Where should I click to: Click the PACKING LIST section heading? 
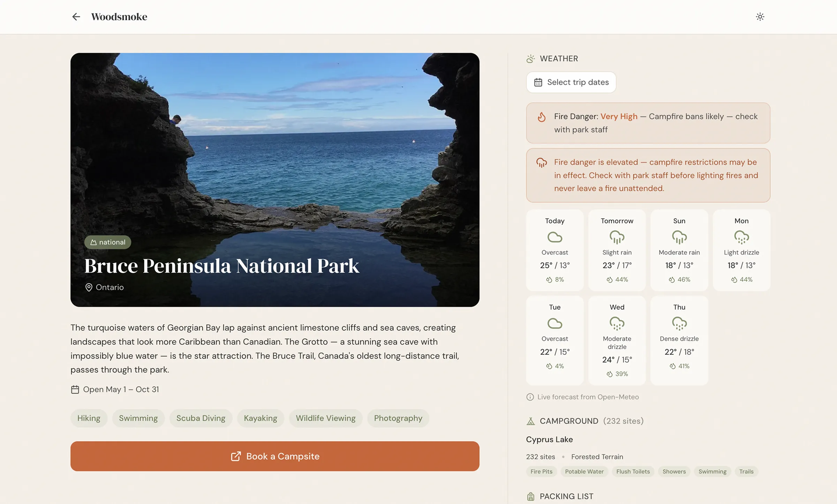[566, 496]
